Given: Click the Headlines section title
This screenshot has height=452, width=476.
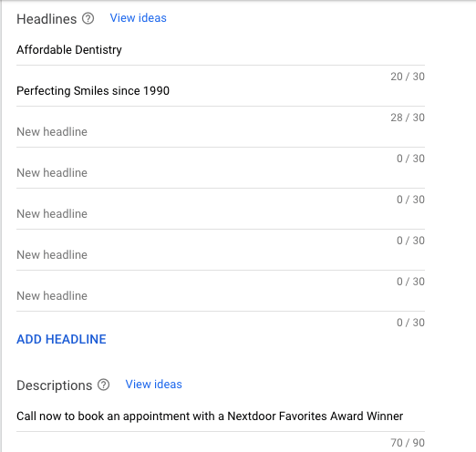Looking at the screenshot, I should pos(47,19).
